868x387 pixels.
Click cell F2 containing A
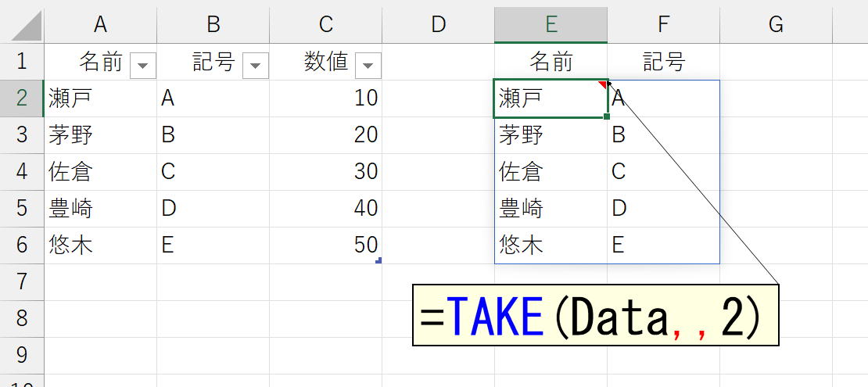click(x=664, y=99)
